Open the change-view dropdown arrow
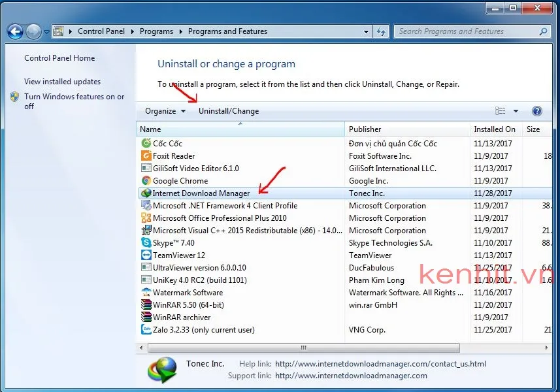 pyautogui.click(x=515, y=110)
